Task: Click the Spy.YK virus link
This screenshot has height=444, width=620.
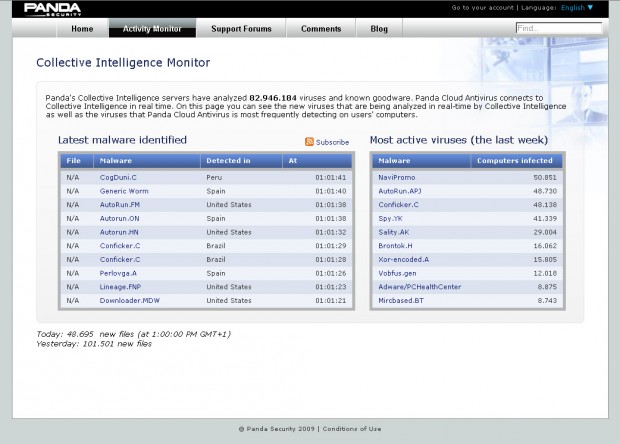Action: (x=390, y=218)
